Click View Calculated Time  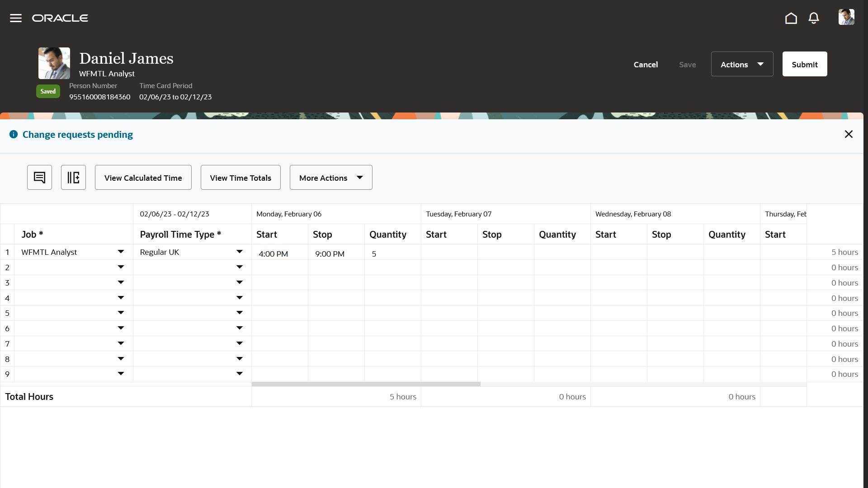pyautogui.click(x=143, y=177)
